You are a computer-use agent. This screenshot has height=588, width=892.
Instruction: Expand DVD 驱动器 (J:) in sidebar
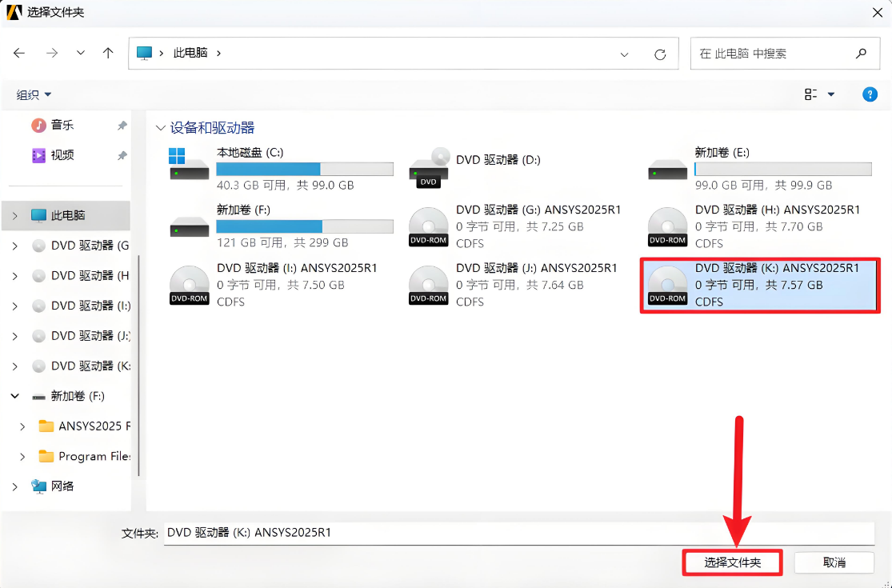tap(15, 336)
